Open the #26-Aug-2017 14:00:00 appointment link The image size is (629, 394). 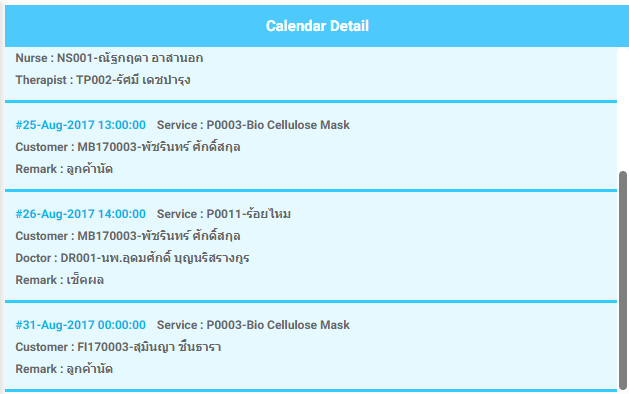point(80,214)
